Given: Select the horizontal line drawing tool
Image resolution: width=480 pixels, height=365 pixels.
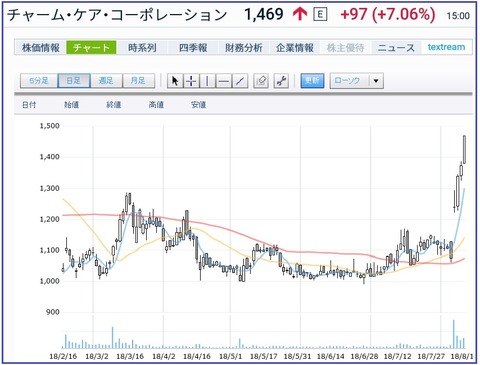Looking at the screenshot, I should point(224,81).
